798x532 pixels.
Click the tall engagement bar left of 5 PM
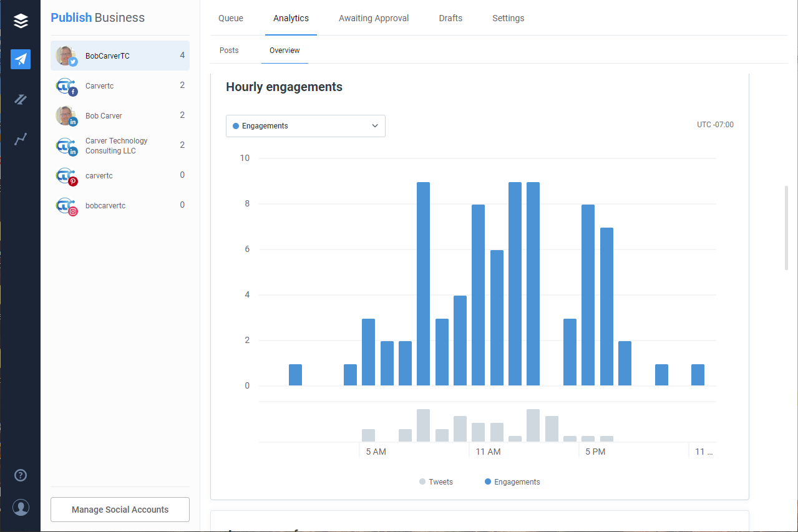(x=588, y=295)
